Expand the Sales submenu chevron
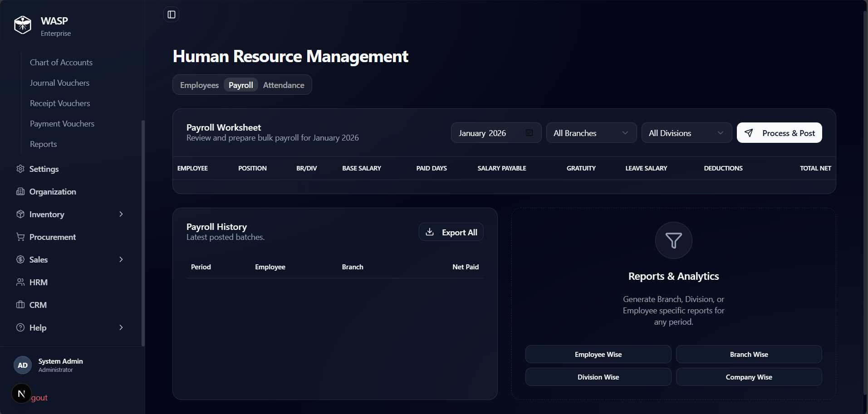This screenshot has height=414, width=868. point(121,259)
